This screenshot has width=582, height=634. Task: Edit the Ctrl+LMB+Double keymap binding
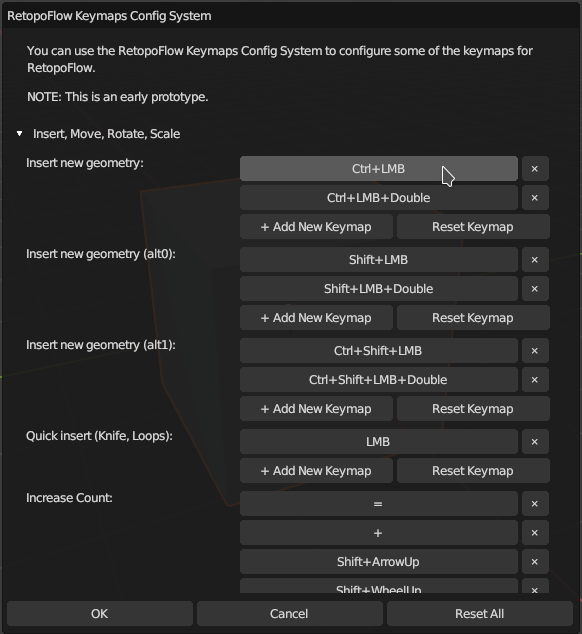[x=379, y=198]
